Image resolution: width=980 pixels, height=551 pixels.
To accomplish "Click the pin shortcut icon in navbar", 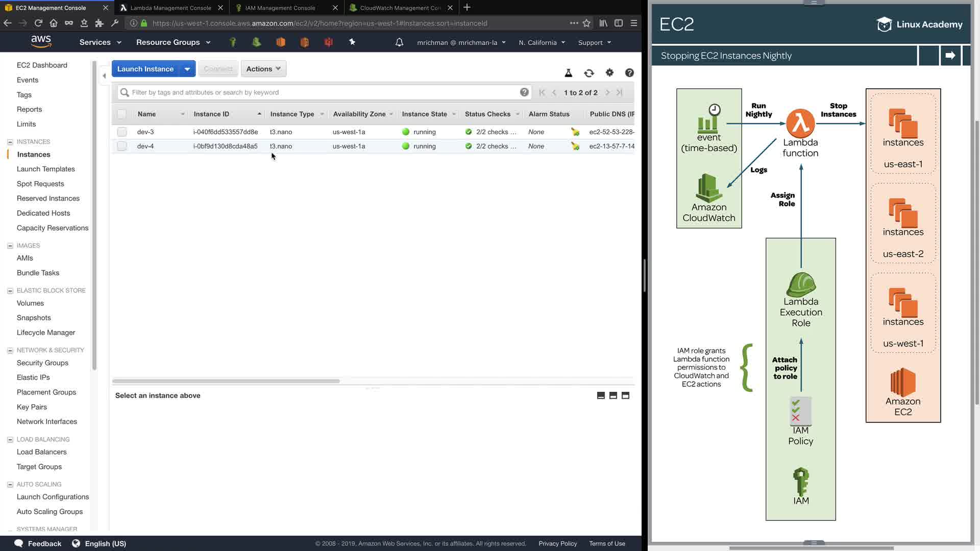I will [352, 42].
